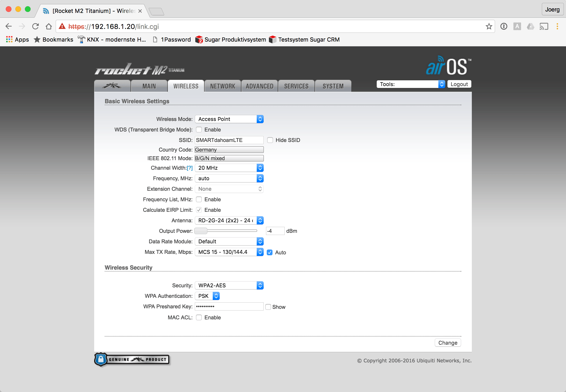Screen dimensions: 566x392
Task: Open the Sugar Produktivsystem bookmark
Action: (230, 39)
